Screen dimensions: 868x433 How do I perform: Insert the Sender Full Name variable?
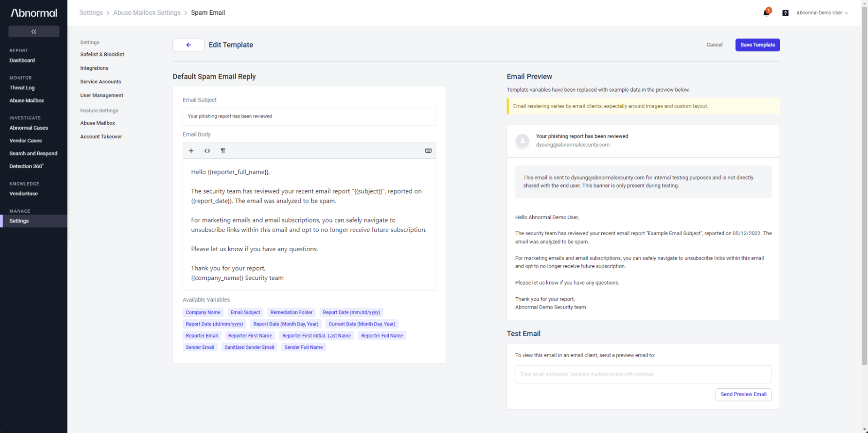(304, 348)
